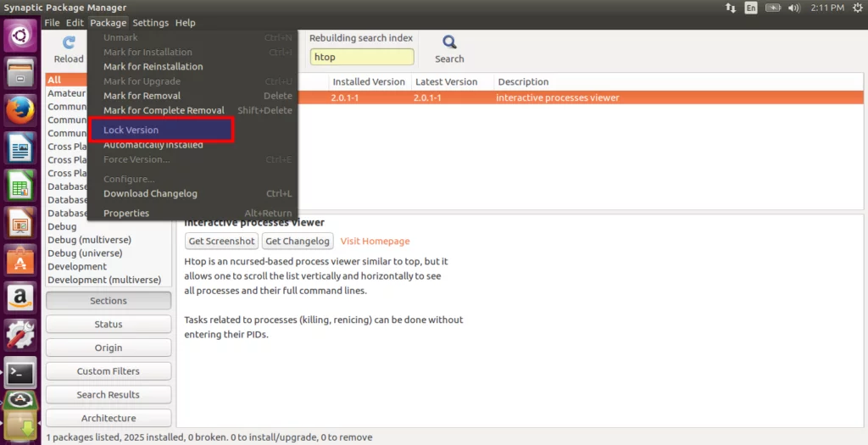Click the 2:11 PM clock

point(827,8)
